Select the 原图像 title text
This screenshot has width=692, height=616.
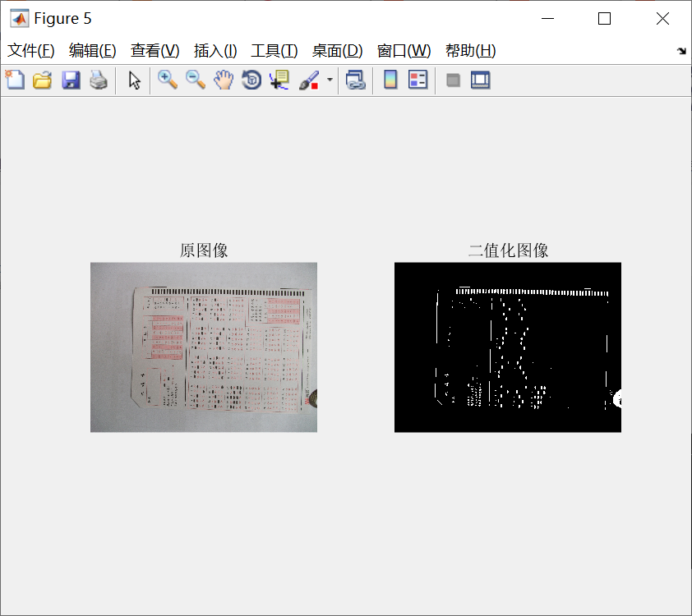[x=204, y=250]
